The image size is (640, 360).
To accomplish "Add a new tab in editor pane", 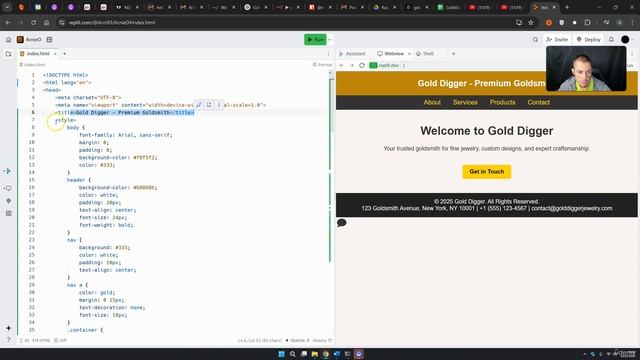I will coord(64,54).
